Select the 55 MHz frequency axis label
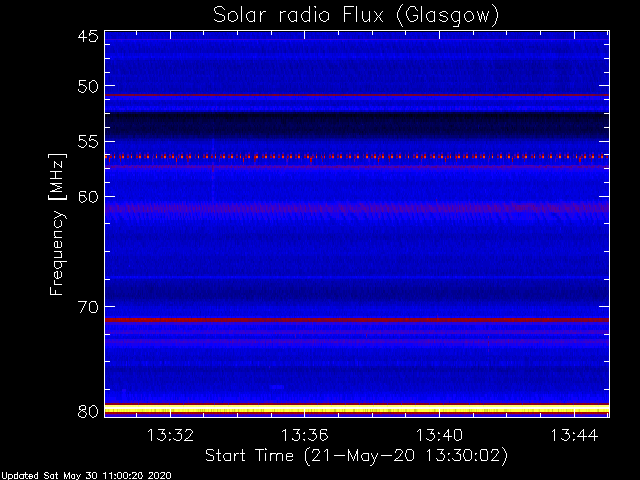This screenshot has width=640, height=480. tap(88, 142)
